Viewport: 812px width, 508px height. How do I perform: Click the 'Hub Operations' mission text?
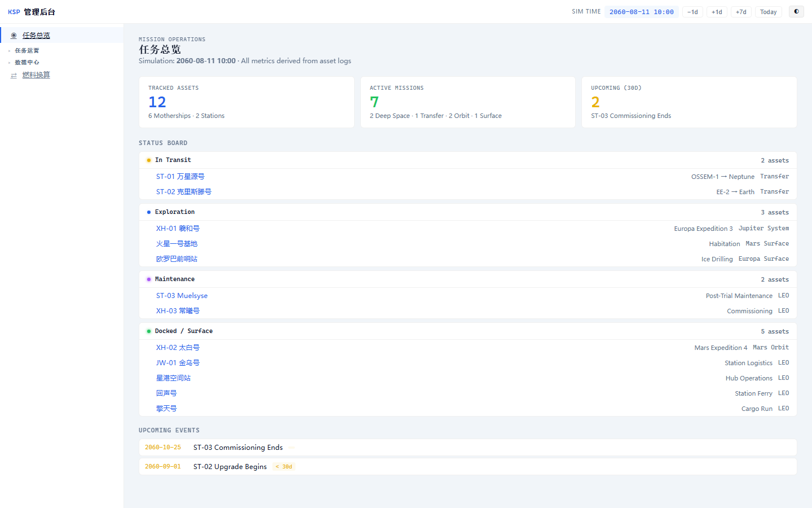749,378
